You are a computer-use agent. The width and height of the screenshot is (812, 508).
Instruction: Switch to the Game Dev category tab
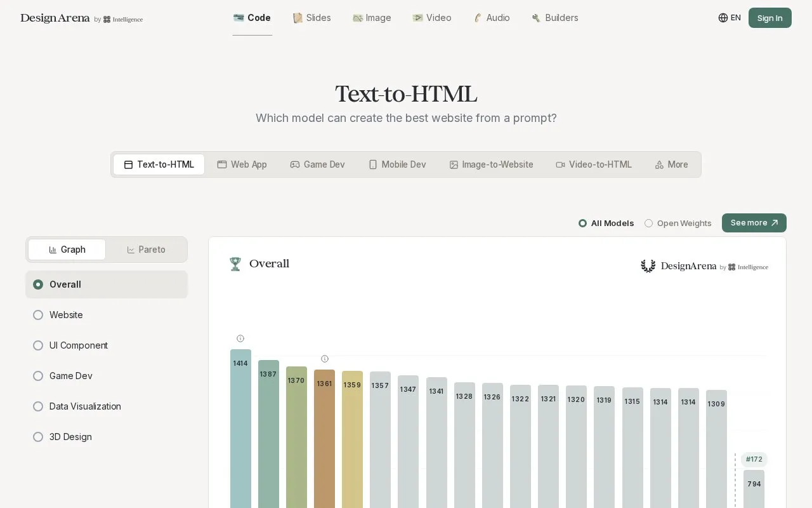[317, 164]
